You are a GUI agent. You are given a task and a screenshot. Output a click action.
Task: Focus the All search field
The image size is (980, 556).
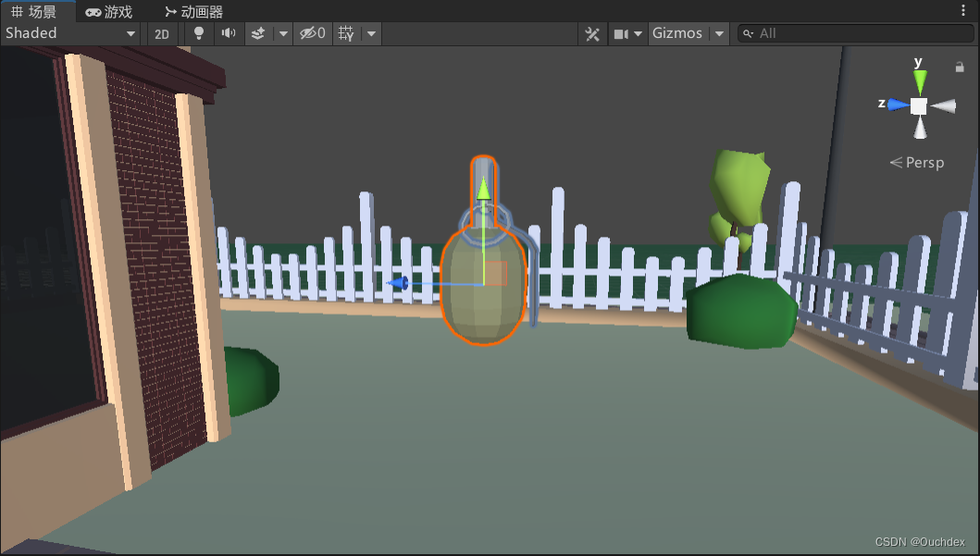pyautogui.click(x=855, y=33)
